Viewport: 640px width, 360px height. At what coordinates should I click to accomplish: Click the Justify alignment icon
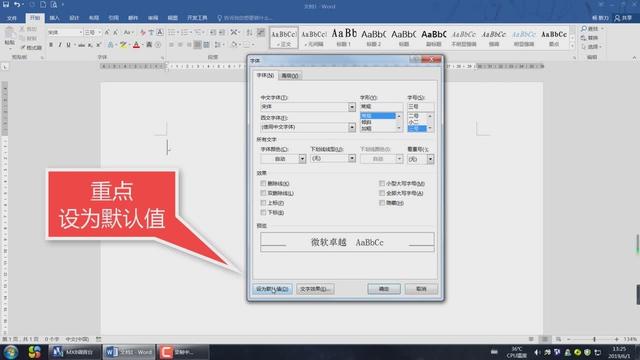click(197, 44)
